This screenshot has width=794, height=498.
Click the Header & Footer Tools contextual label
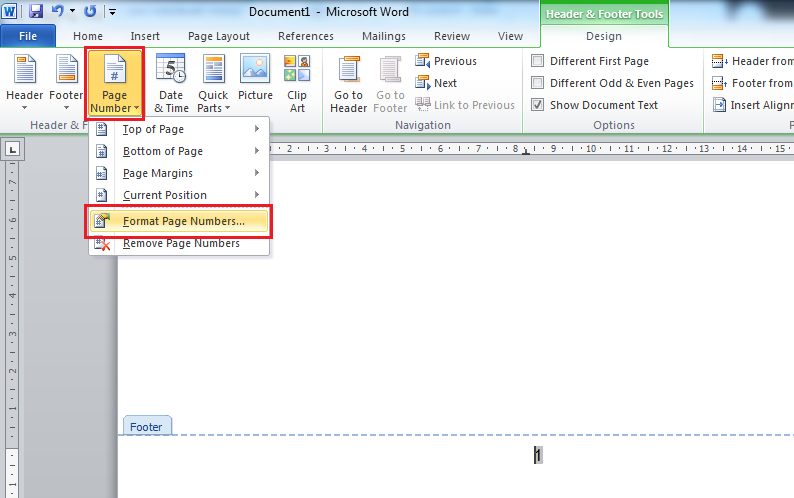604,14
